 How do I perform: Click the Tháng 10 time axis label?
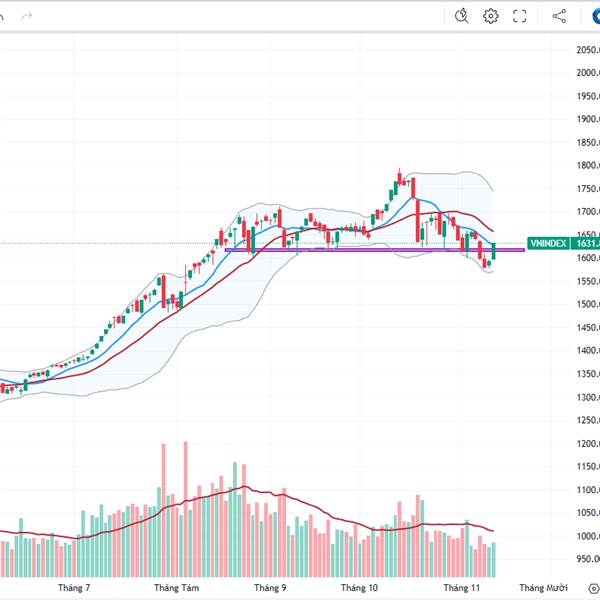tap(359, 588)
